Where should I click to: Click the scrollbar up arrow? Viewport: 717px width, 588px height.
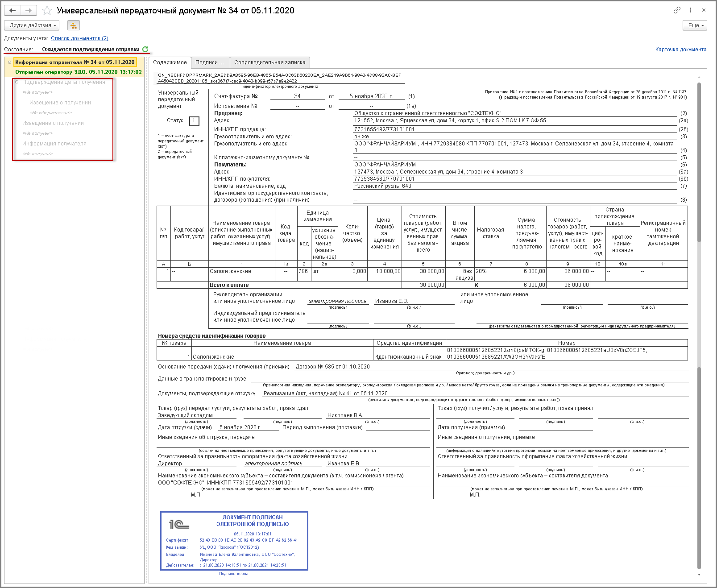699,78
